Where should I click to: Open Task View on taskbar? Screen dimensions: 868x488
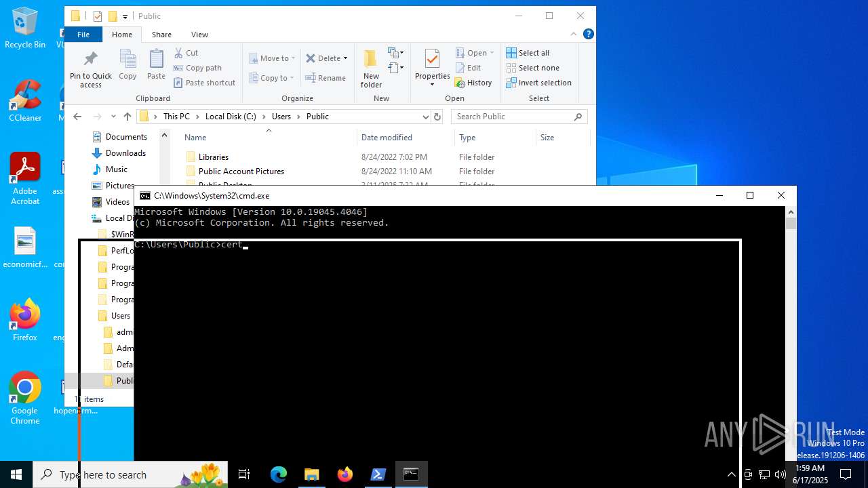244,474
